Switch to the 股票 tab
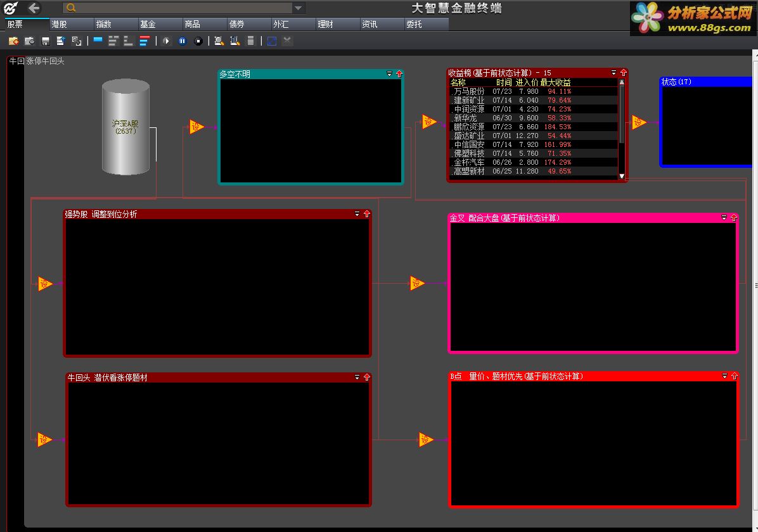This screenshot has height=532, width=758. click(x=27, y=24)
